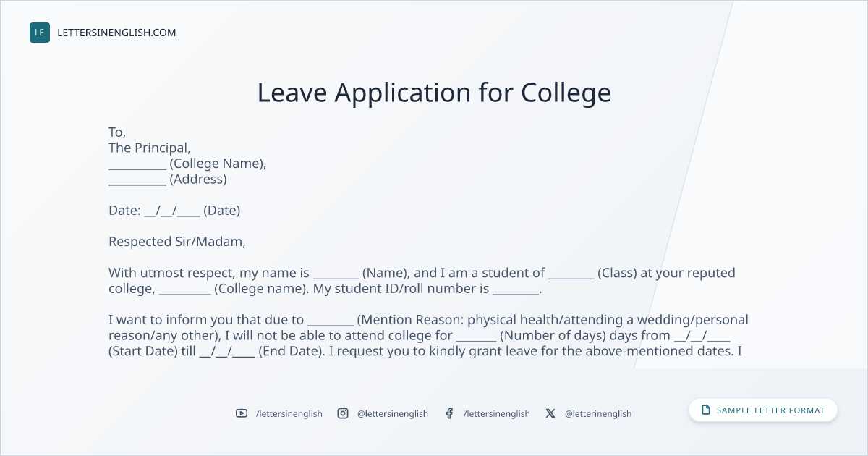Click the Sample Letter Format button
Viewport: 868px width, 456px height.
coord(763,410)
